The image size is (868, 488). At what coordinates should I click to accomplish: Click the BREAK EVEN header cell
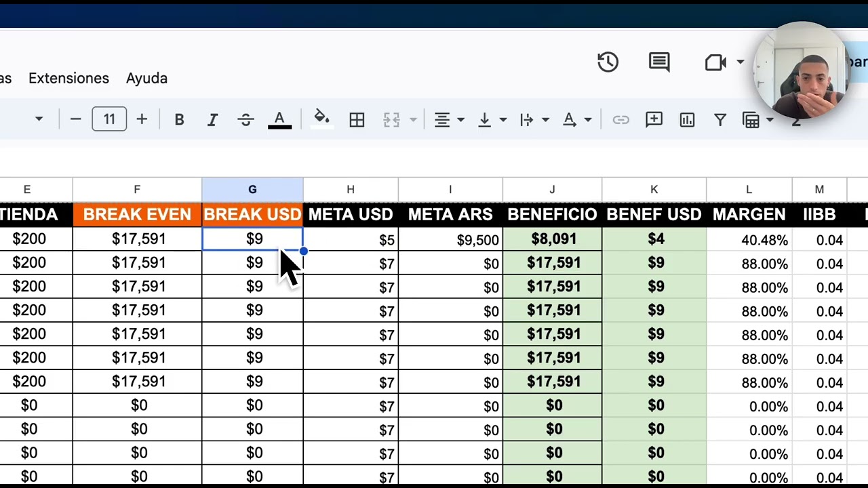pos(137,215)
